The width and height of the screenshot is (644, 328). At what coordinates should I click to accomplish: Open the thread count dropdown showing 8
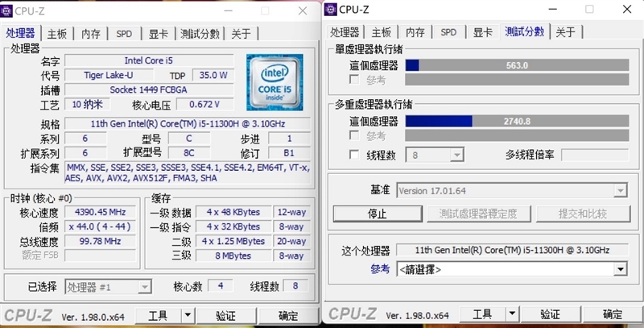[435, 155]
